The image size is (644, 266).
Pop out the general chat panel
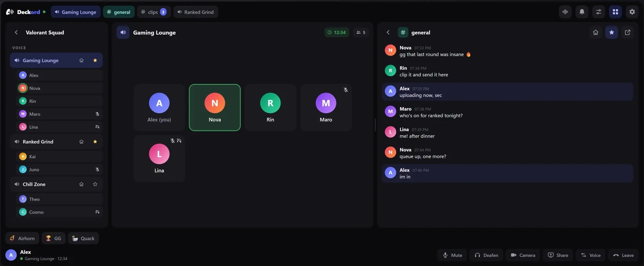click(x=628, y=32)
